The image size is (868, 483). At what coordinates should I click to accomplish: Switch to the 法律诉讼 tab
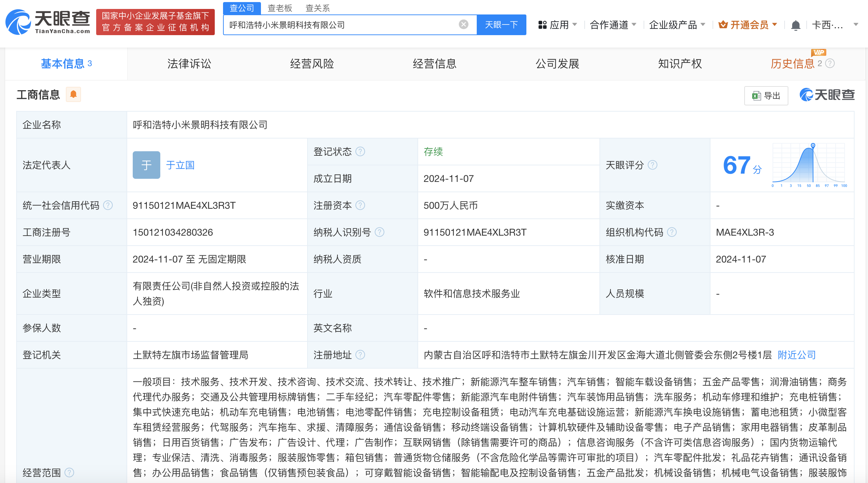point(189,64)
